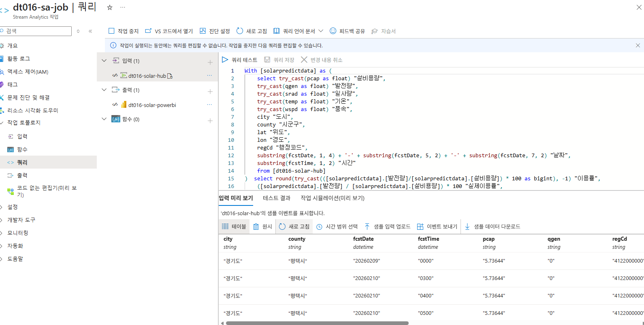The image size is (644, 325).
Task: Open more options for dt016-solar-hub
Action: point(209,75)
